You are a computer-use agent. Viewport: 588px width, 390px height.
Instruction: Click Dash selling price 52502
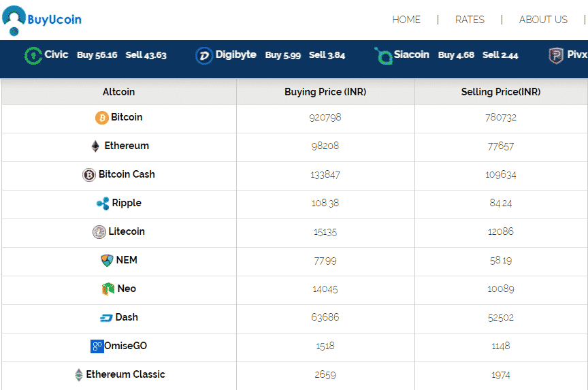pyautogui.click(x=501, y=318)
